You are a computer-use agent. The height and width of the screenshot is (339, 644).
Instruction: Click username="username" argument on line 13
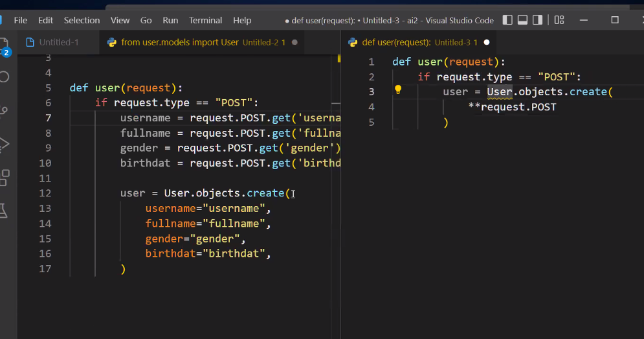click(205, 209)
